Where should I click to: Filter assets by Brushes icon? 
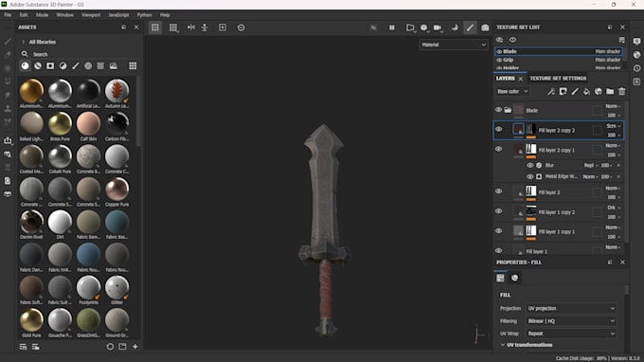click(x=76, y=65)
